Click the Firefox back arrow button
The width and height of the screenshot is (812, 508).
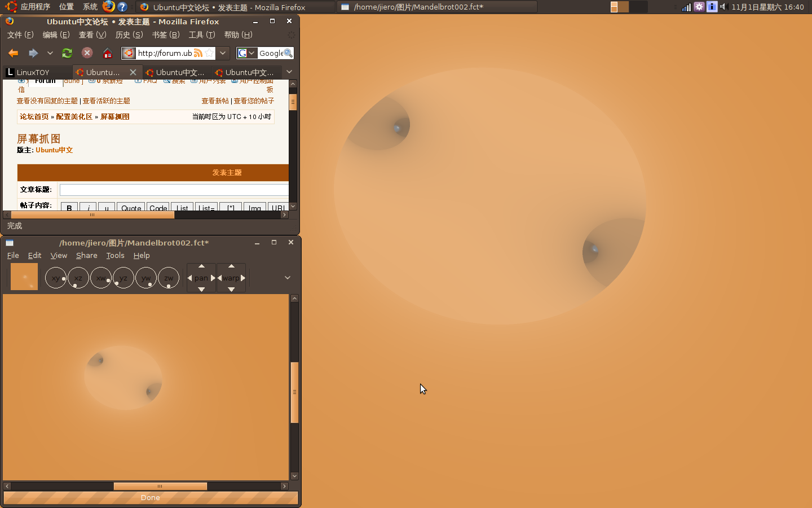point(14,53)
